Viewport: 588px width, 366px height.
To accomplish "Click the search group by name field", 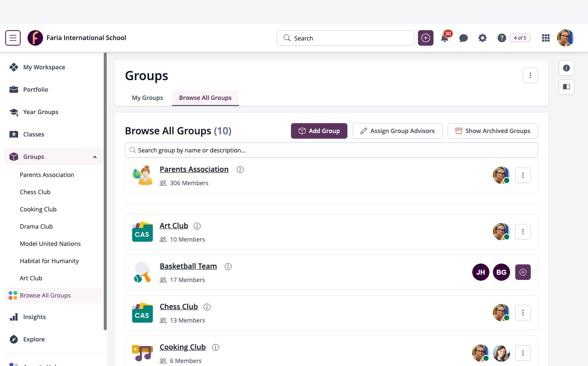I will pyautogui.click(x=331, y=150).
